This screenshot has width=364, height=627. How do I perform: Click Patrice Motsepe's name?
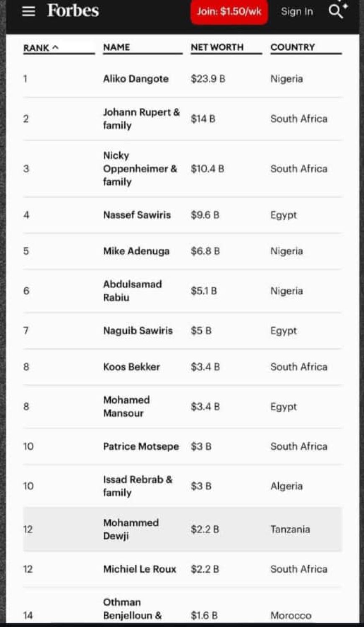tap(141, 446)
